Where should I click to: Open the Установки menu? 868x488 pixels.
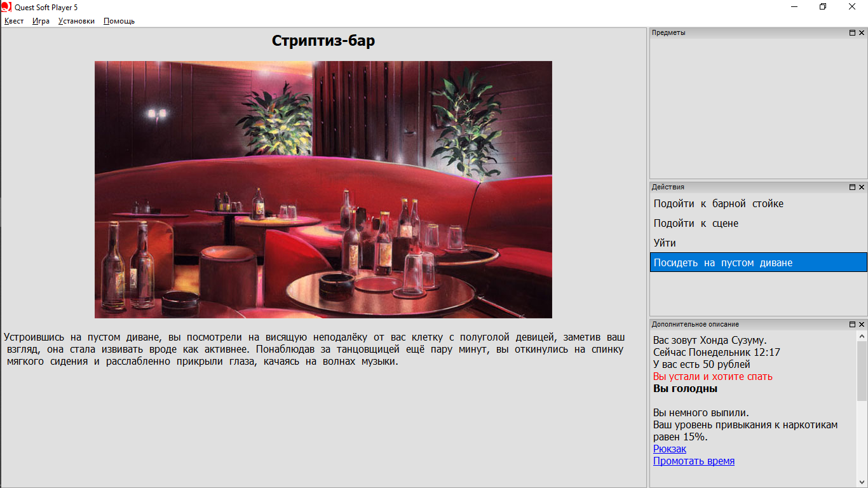click(x=76, y=21)
